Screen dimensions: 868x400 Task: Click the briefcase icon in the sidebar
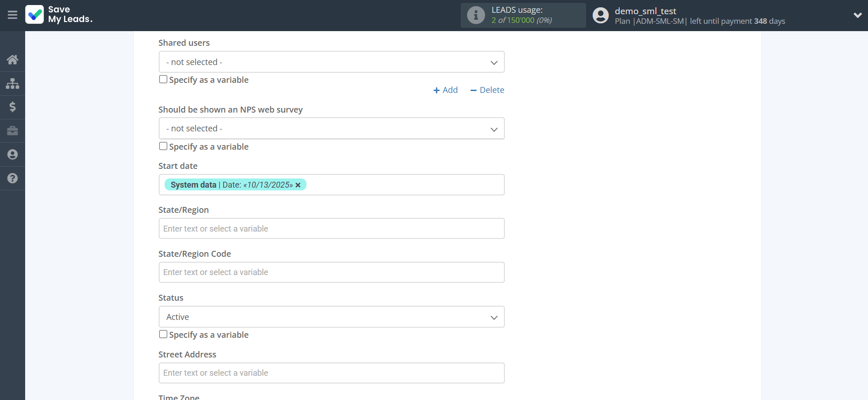12,131
